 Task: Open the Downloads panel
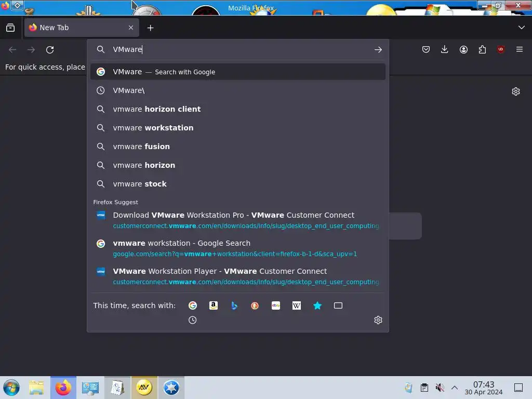point(445,49)
